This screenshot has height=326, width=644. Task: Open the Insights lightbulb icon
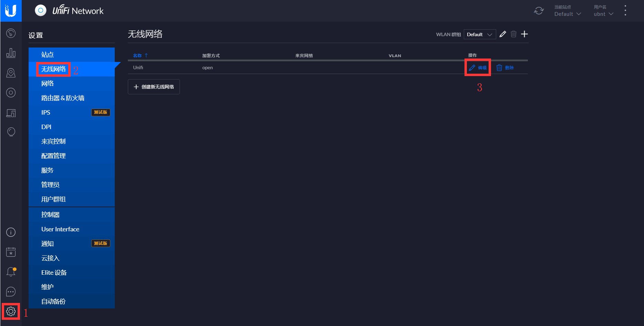[x=11, y=132]
